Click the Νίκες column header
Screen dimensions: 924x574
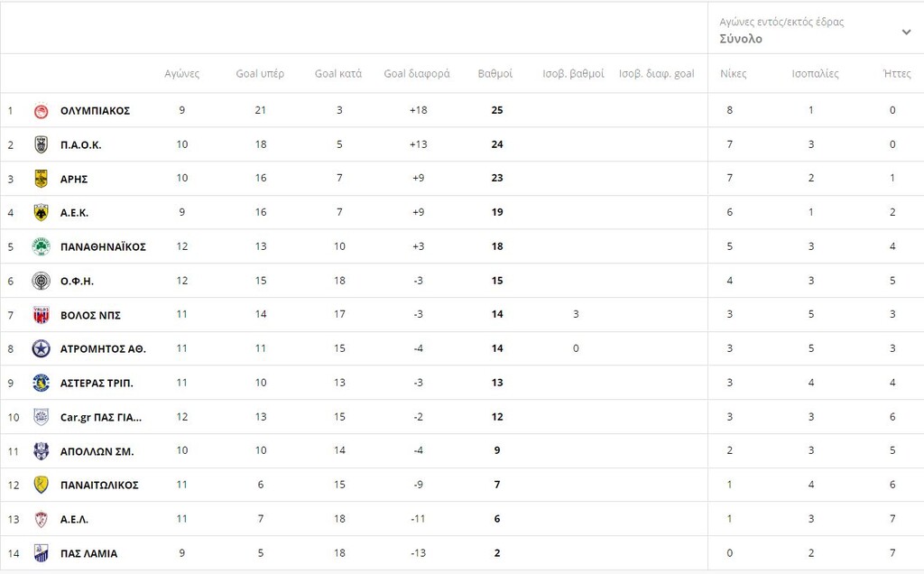733,74
